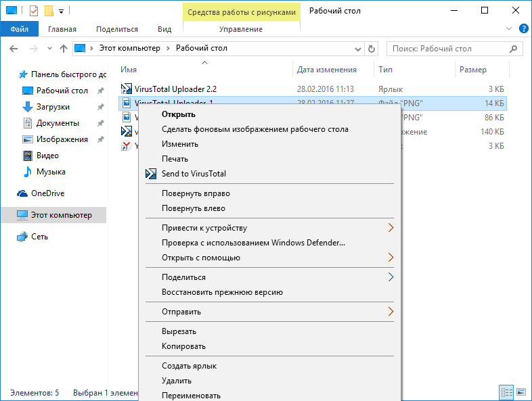The height and width of the screenshot is (401, 532).
Task: Go up one folder level arrow
Action: pyautogui.click(x=64, y=49)
